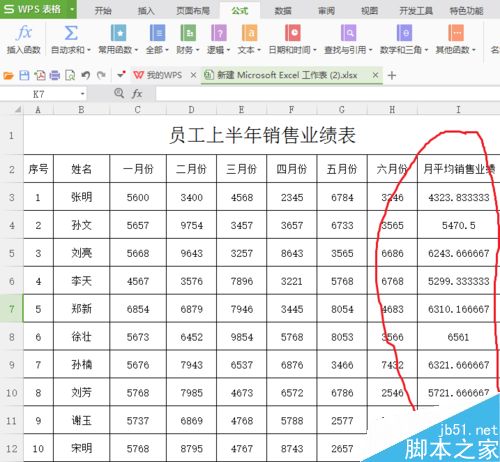
Task: Click inside the formula bar input
Action: click(x=328, y=94)
